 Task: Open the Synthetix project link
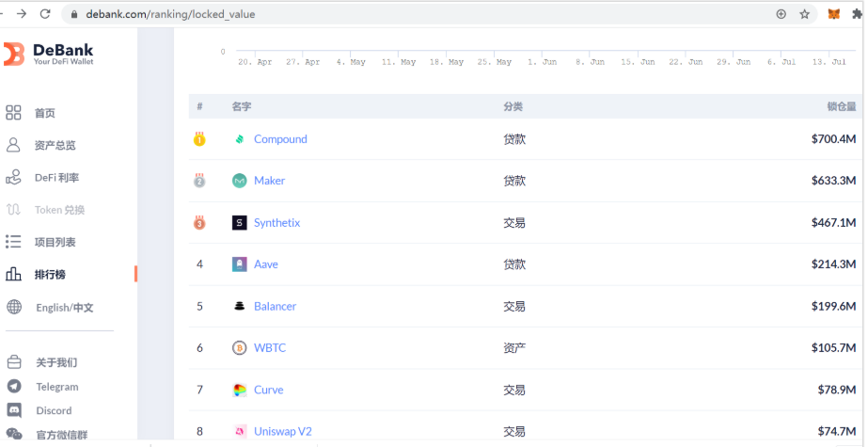(x=276, y=223)
